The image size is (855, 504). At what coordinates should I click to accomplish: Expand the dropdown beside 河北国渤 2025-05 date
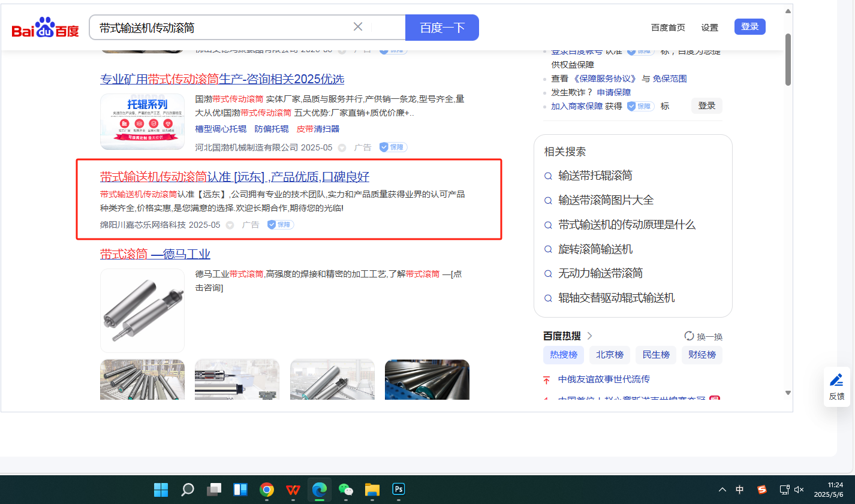tap(342, 148)
